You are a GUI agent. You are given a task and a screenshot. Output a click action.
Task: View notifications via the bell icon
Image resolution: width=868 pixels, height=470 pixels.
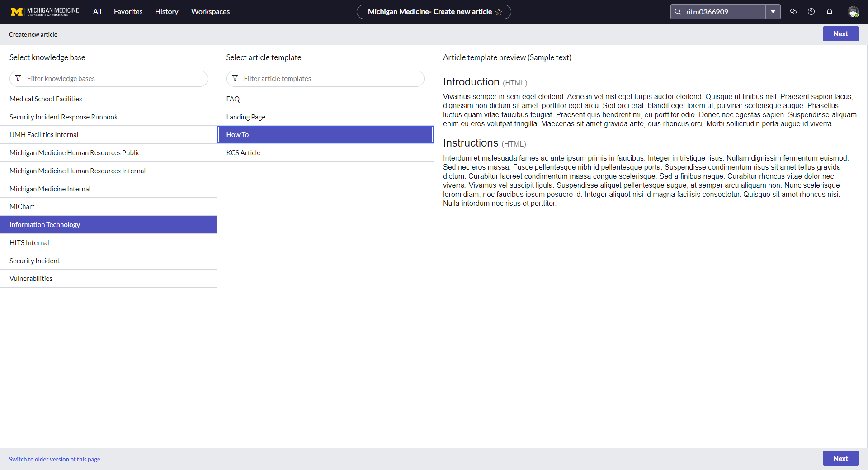(830, 12)
